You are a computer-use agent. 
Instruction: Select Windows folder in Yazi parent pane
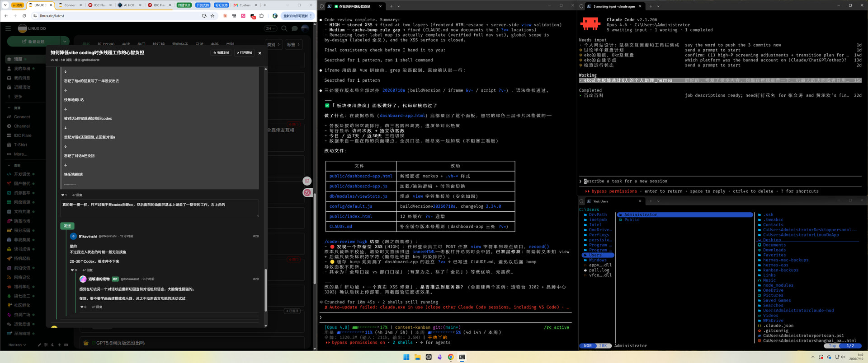pyautogui.click(x=597, y=260)
